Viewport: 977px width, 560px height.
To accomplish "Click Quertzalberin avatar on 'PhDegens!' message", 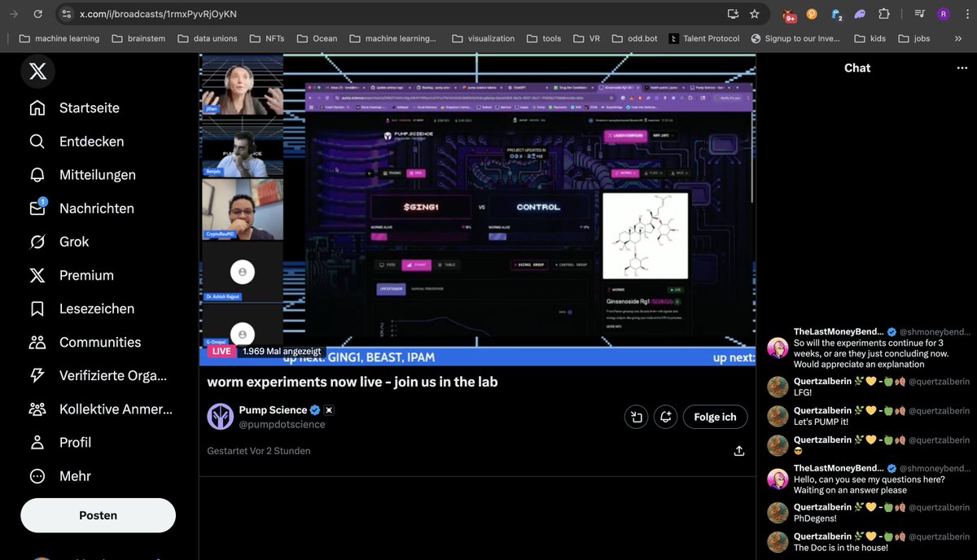I will [778, 513].
